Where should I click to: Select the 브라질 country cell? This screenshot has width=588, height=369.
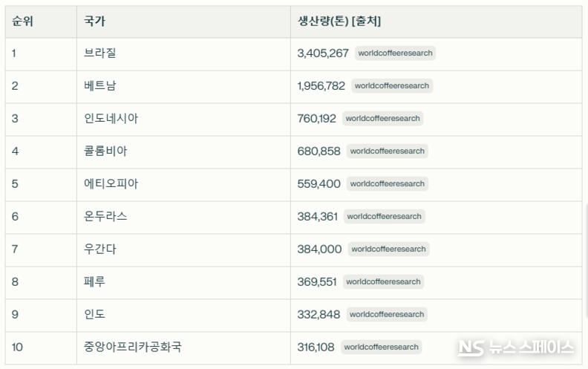pos(101,53)
